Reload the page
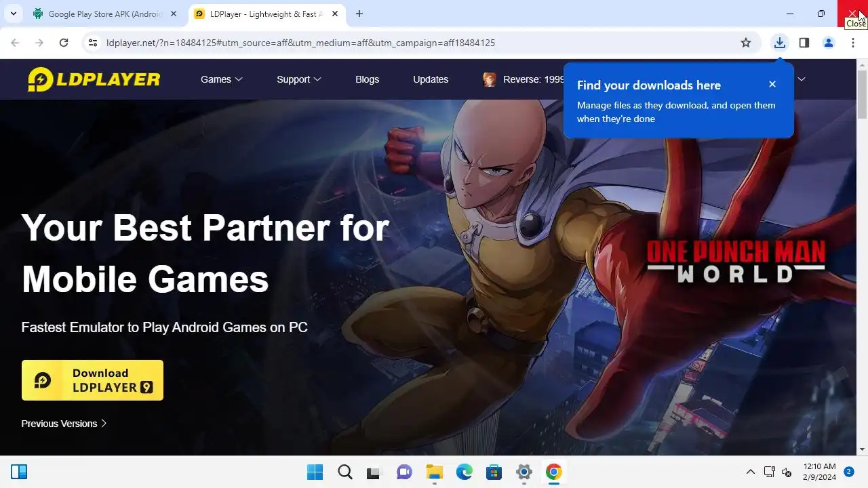This screenshot has width=868, height=488. (64, 43)
